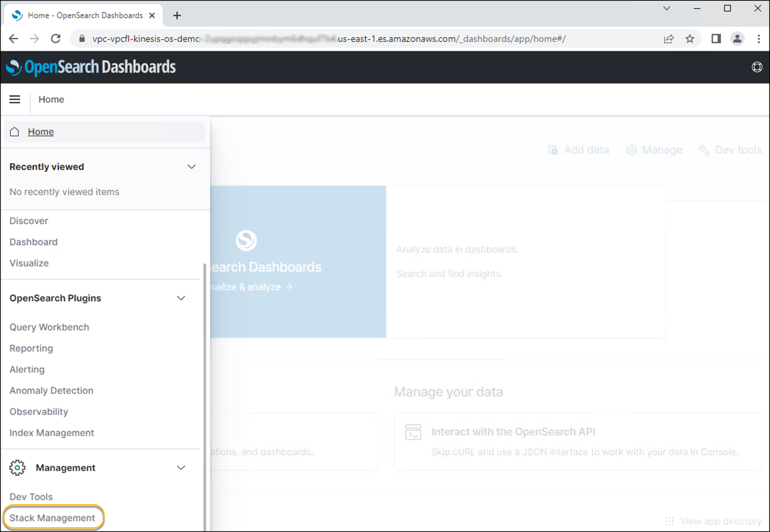This screenshot has width=770, height=532.
Task: Open Reporting plugin
Action: (31, 348)
